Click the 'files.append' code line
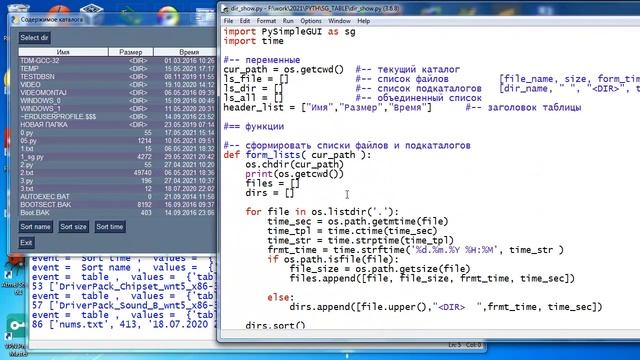Viewport: 640px width, 360px height. (x=432, y=279)
